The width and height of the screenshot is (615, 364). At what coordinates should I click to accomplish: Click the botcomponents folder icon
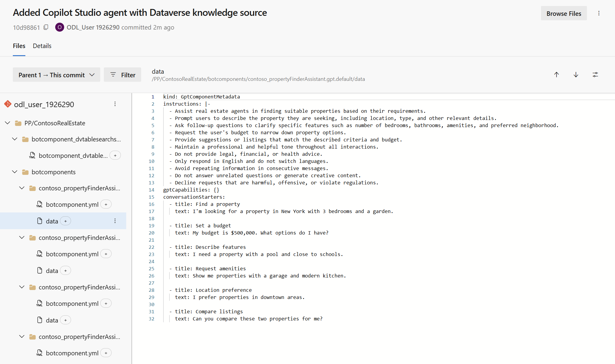pos(25,172)
